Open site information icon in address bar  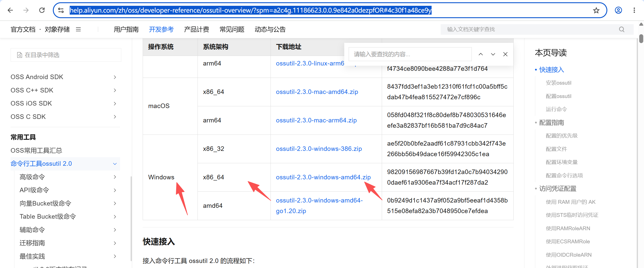coord(61,10)
